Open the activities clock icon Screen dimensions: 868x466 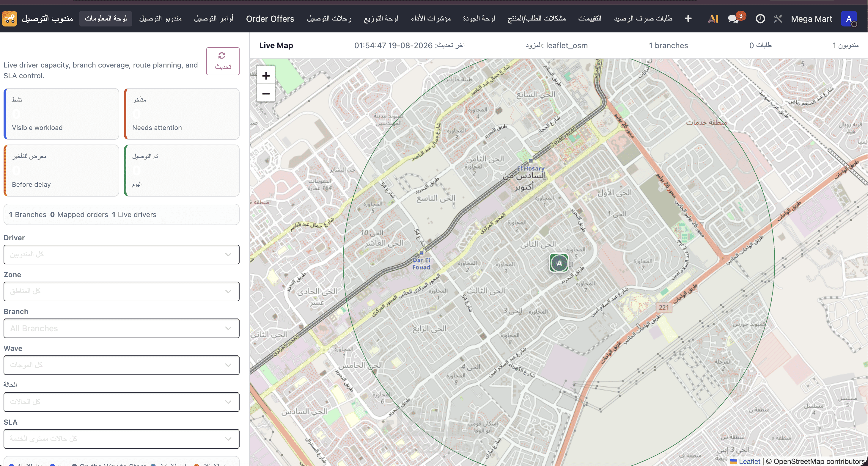tap(760, 18)
